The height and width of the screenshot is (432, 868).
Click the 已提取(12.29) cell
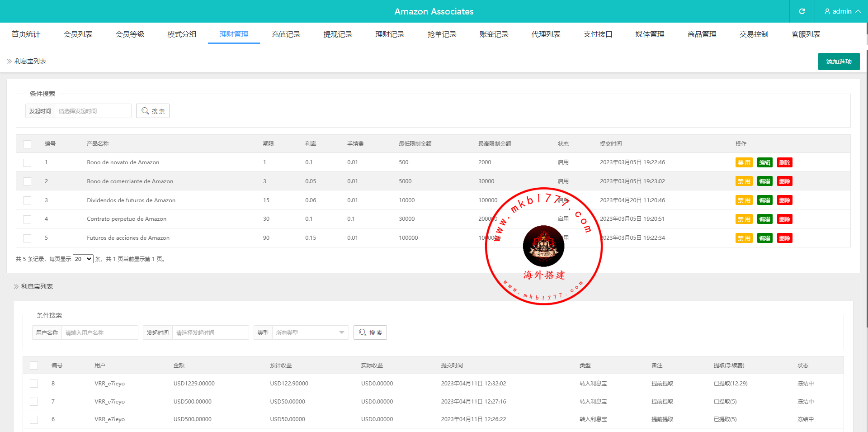point(731,384)
